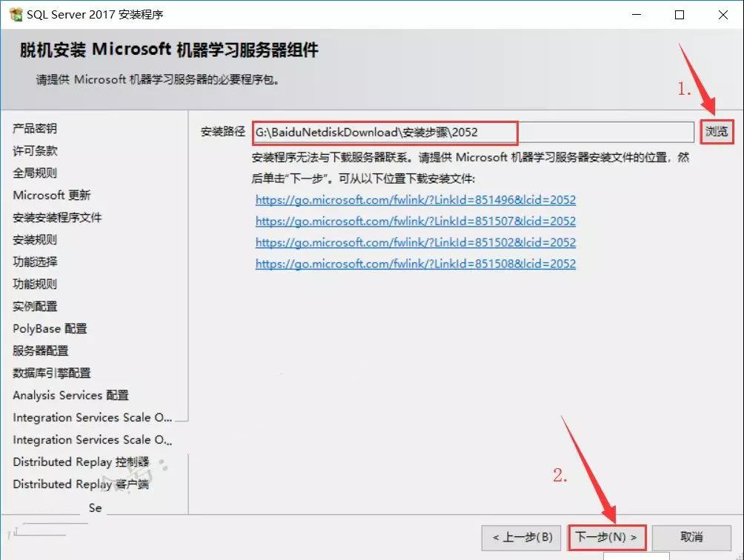Select PolyBase 配置 step in sidebar
The height and width of the screenshot is (560, 744).
(x=50, y=329)
